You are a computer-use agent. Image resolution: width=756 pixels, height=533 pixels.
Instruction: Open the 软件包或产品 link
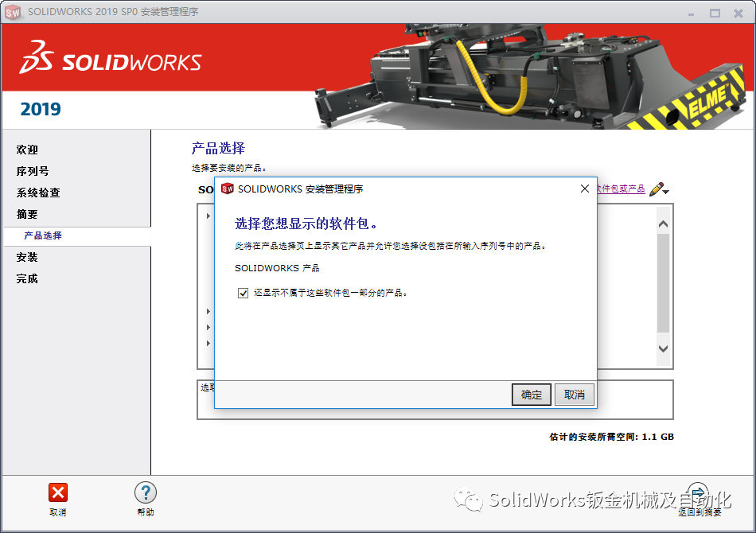click(623, 189)
